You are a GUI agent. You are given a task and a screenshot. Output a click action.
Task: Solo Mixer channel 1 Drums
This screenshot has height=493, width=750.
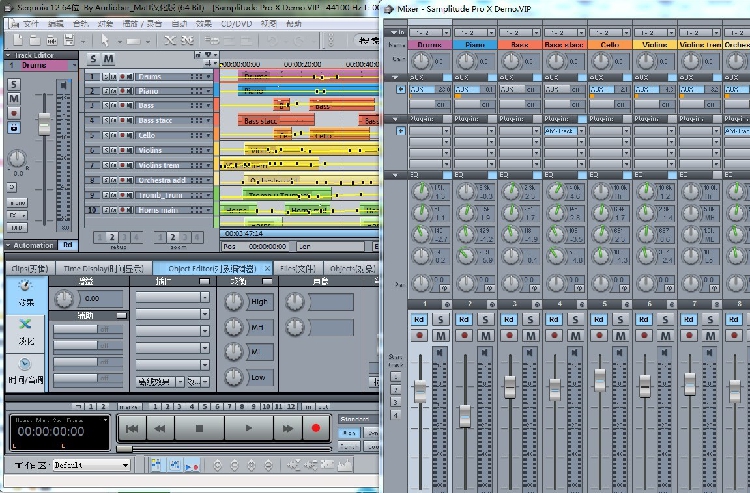pos(441,319)
